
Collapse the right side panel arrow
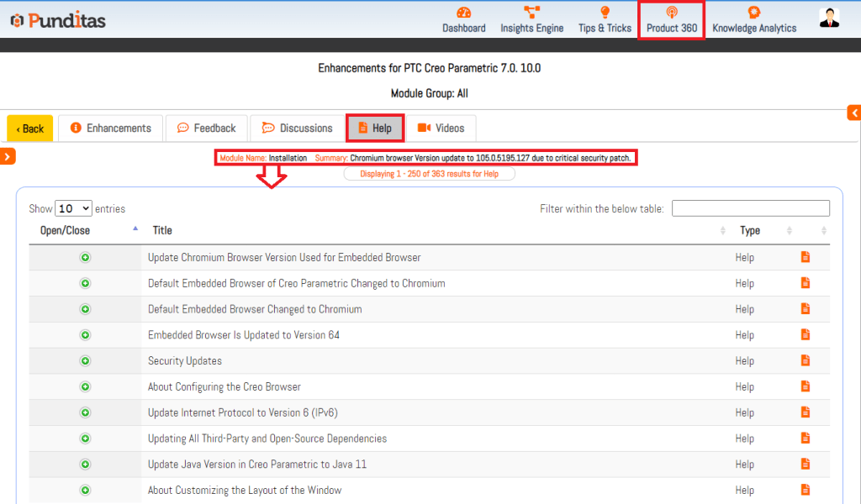pyautogui.click(x=854, y=113)
